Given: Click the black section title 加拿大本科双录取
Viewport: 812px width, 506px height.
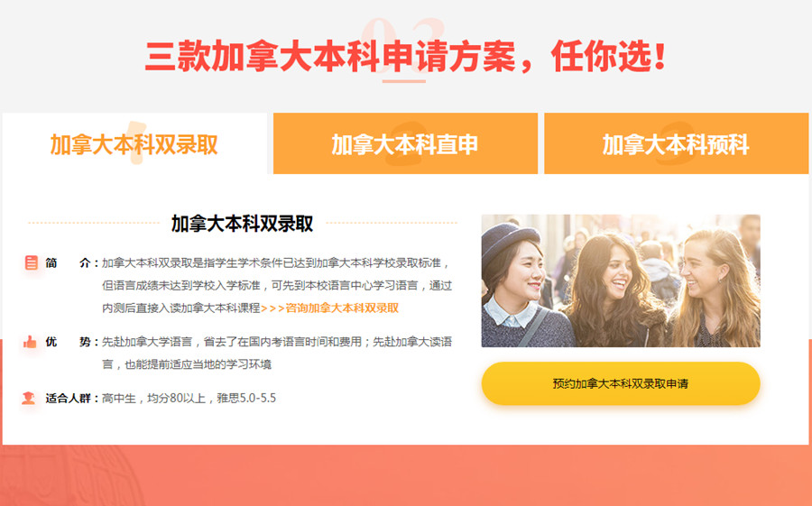Looking at the screenshot, I should tap(243, 223).
